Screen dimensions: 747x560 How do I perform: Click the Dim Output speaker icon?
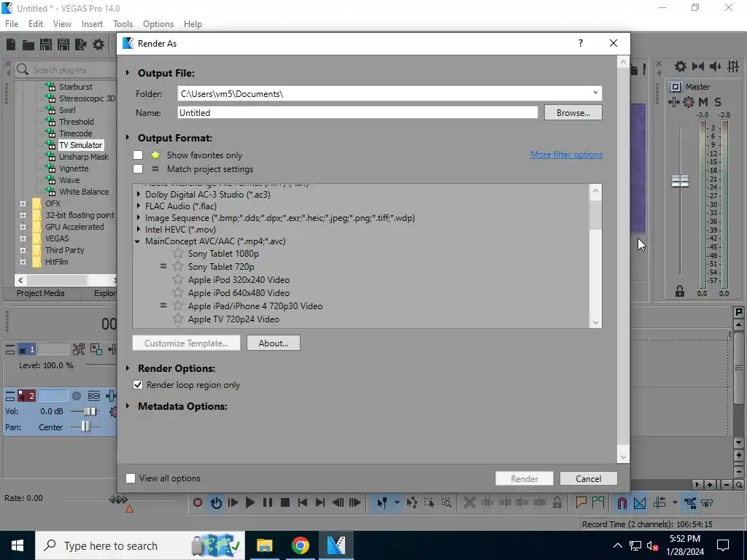[715, 66]
